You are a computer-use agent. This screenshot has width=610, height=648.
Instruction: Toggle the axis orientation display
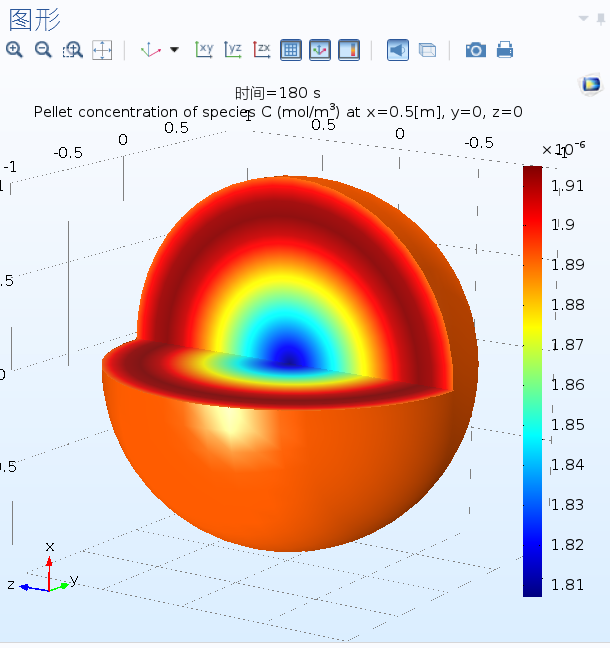coord(320,50)
